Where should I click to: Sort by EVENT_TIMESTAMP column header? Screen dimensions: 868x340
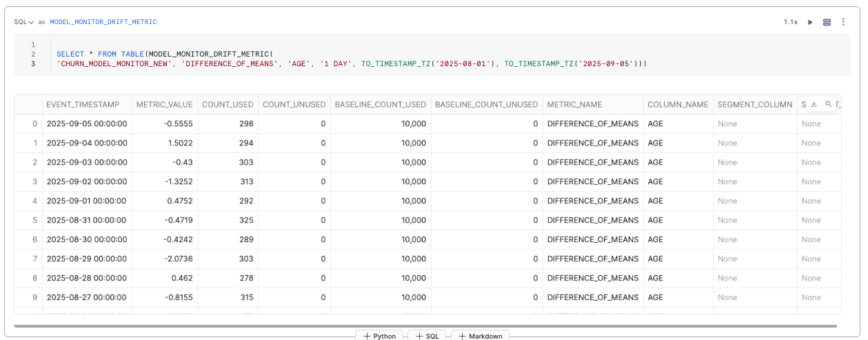[x=87, y=104]
